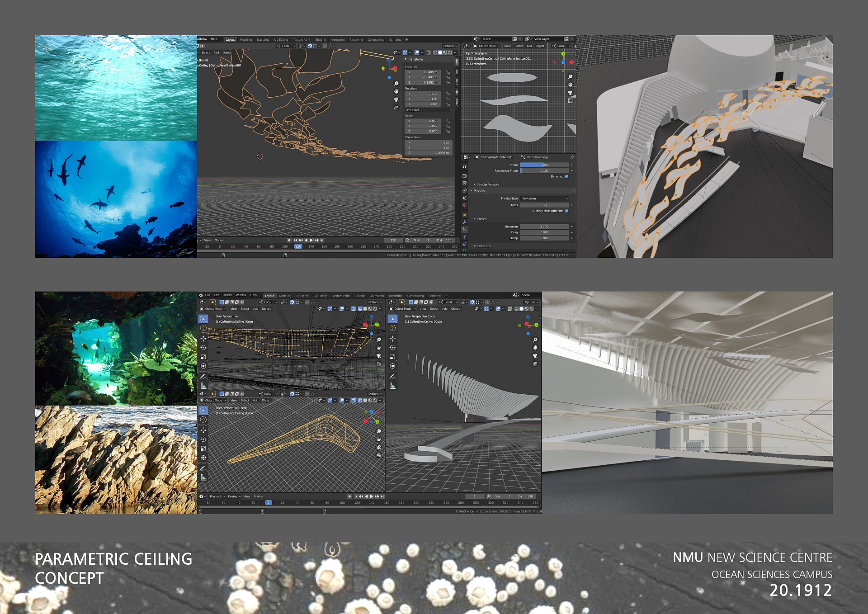Open the Render properties tab icon
The image size is (868, 614).
[464, 175]
